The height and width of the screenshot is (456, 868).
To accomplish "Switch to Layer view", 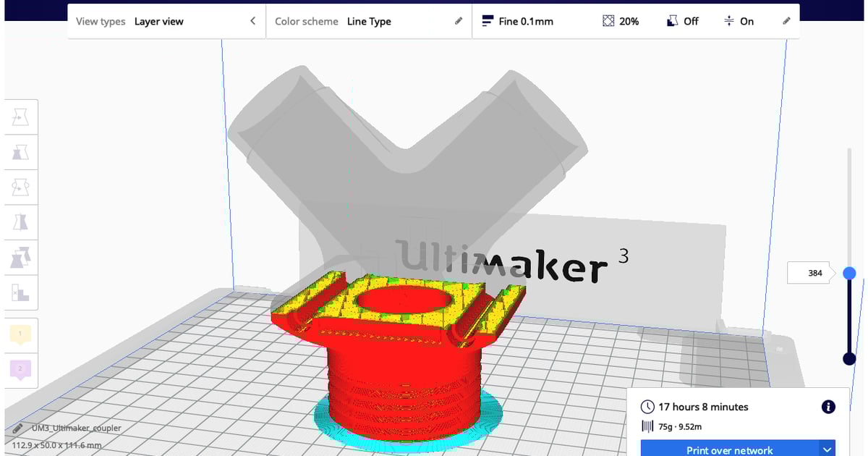I will pyautogui.click(x=158, y=21).
